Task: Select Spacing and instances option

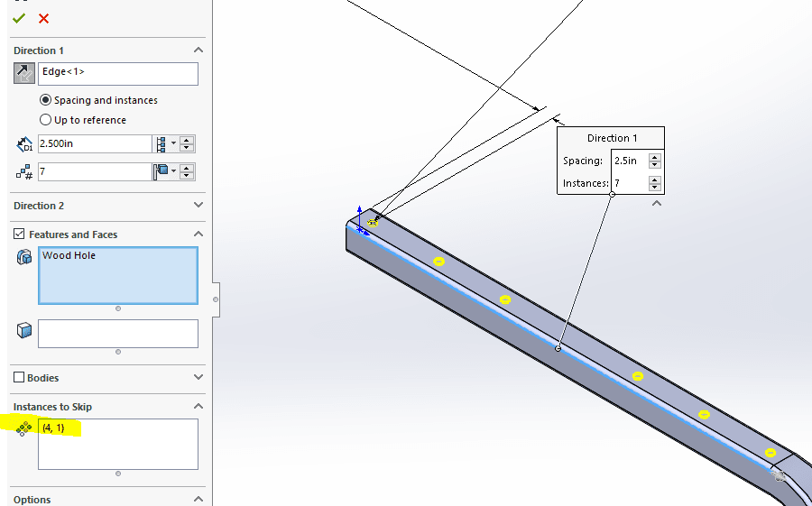Action: (98, 100)
